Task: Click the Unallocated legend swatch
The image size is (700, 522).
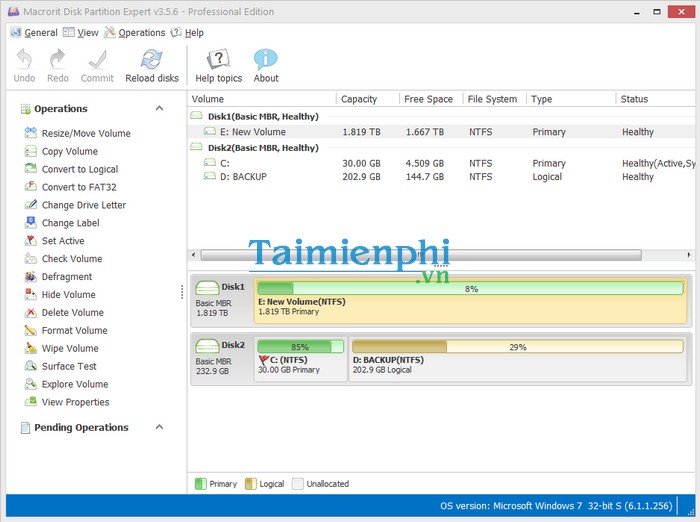Action: point(298,484)
